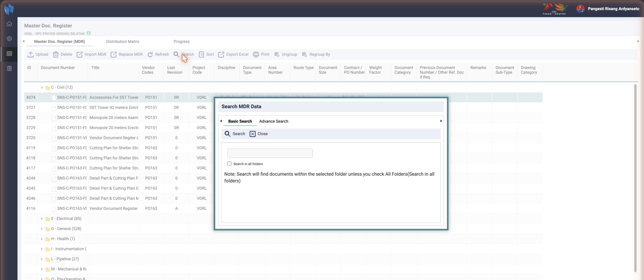Click the right tab-scroll arrow of main tabs

point(638,41)
